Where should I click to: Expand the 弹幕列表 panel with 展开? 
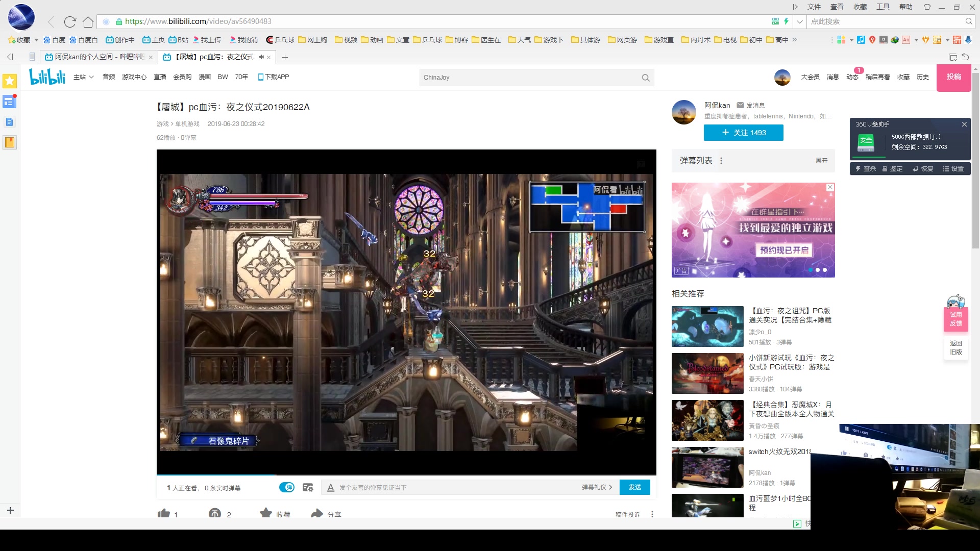[821, 161]
